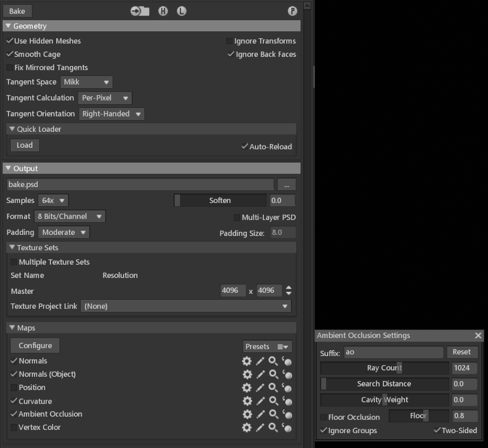Open gear settings for Vertex Color map

point(247,427)
